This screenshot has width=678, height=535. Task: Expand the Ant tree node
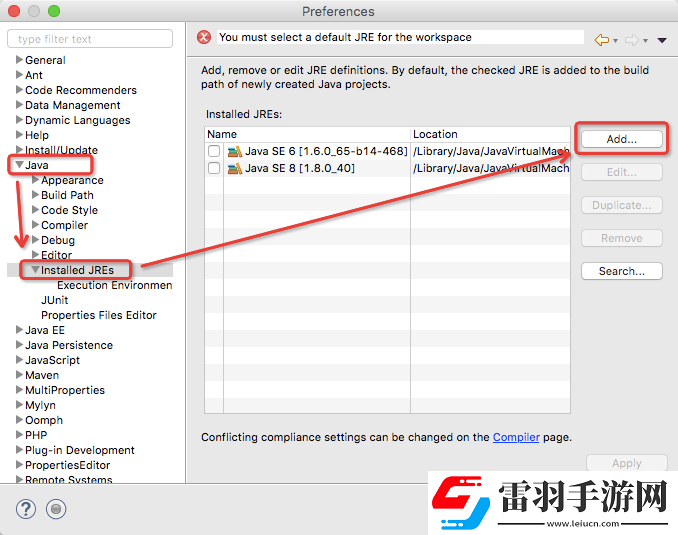coord(19,74)
